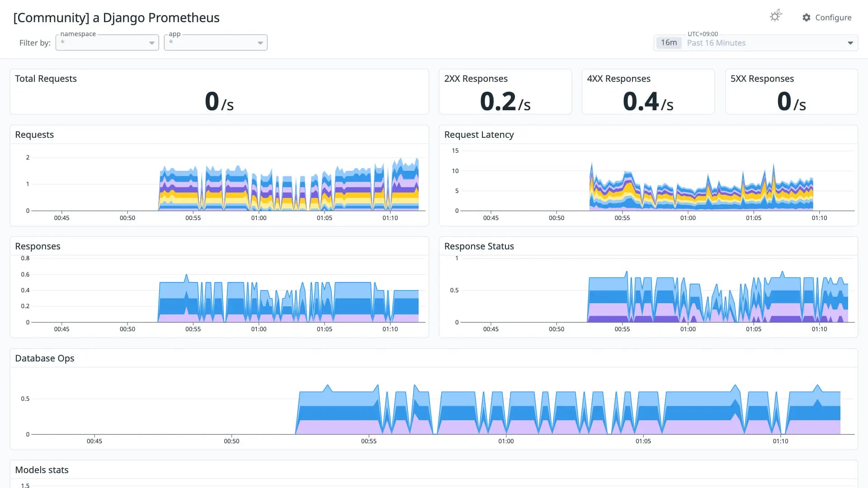This screenshot has height=488, width=868.
Task: Expand the Past 16 Minutes time range selector
Action: click(756, 43)
